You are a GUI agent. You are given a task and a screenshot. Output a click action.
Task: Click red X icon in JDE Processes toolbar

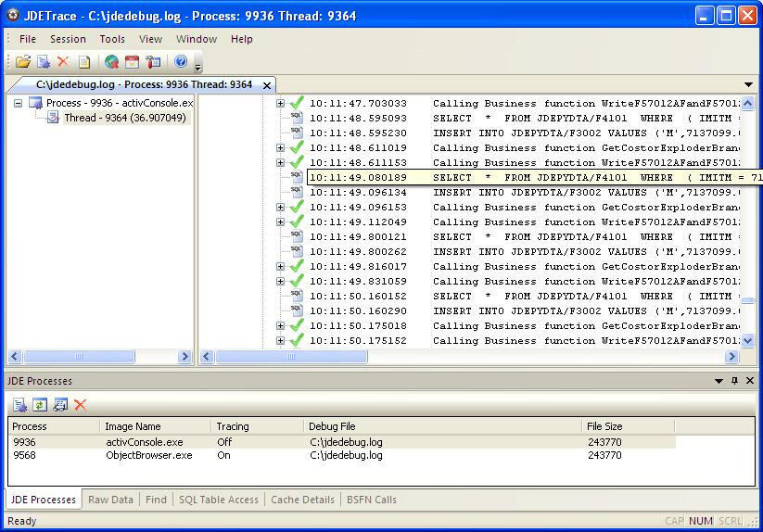pos(81,404)
